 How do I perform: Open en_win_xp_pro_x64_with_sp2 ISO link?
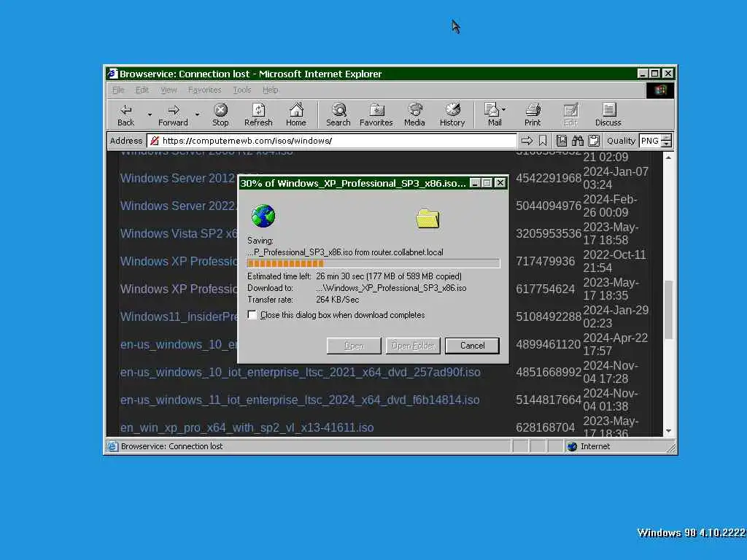[247, 427]
